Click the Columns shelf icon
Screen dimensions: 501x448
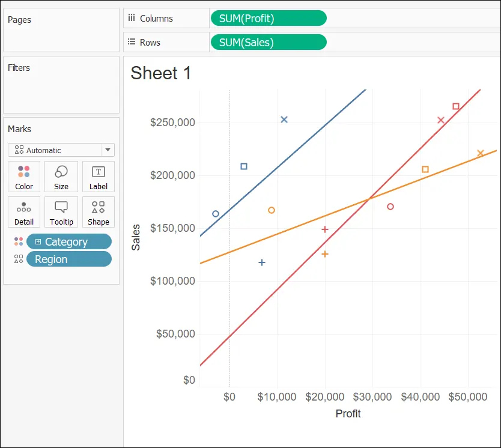[x=132, y=18]
